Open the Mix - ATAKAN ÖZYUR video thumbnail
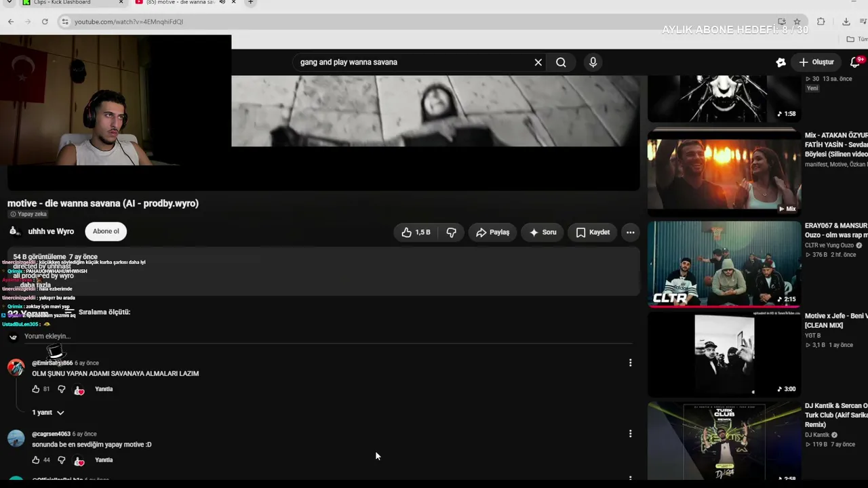The width and height of the screenshot is (868, 488). pos(724,172)
